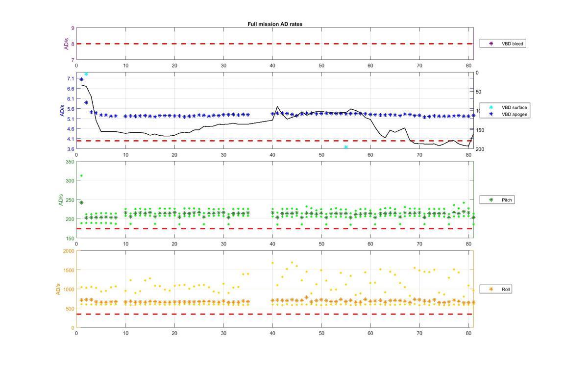
Task: Select the VBD apogee legend label
Action: click(514, 114)
